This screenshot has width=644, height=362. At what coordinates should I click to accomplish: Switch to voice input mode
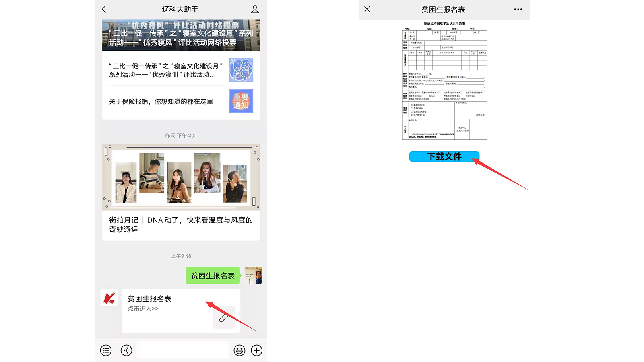pos(126,350)
